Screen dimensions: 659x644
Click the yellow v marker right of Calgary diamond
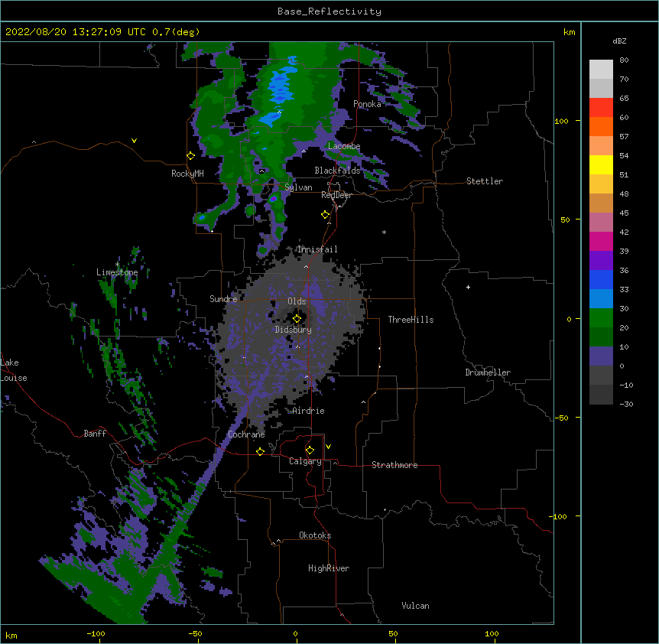(328, 447)
